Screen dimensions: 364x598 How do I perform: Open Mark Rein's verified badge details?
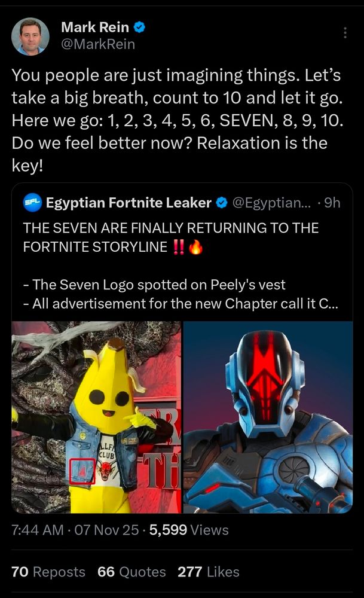pos(139,27)
